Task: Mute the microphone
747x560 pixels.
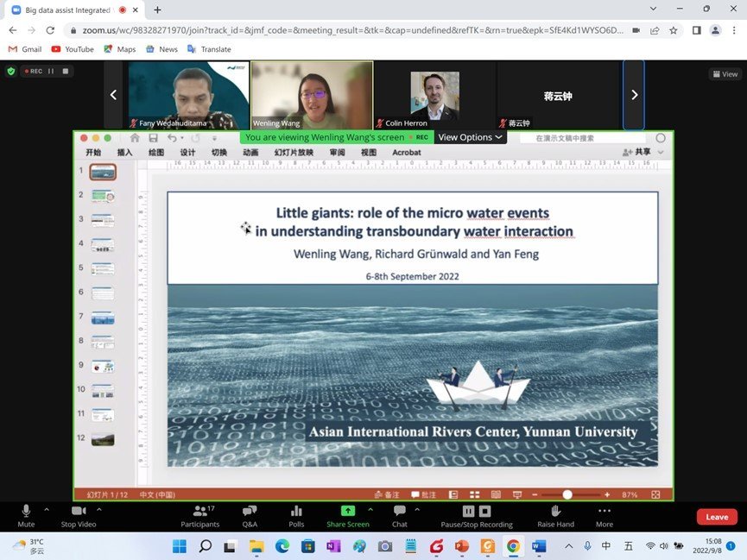Action: (26, 516)
